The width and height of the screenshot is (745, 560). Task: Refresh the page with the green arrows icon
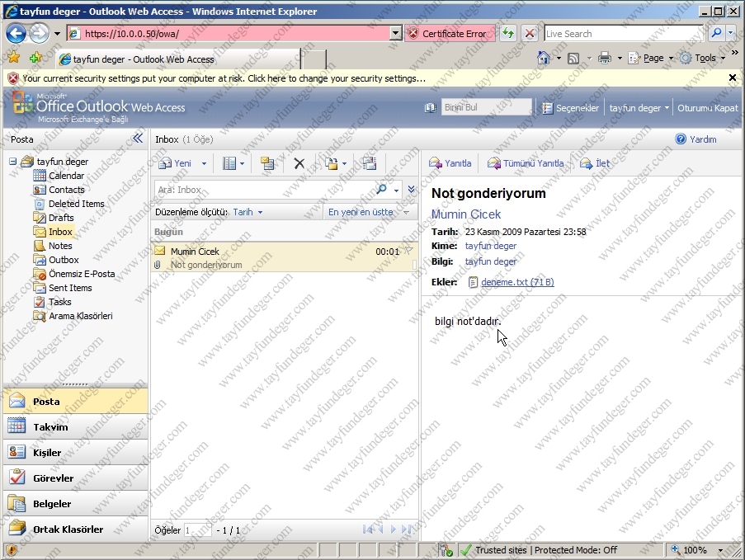(x=508, y=33)
